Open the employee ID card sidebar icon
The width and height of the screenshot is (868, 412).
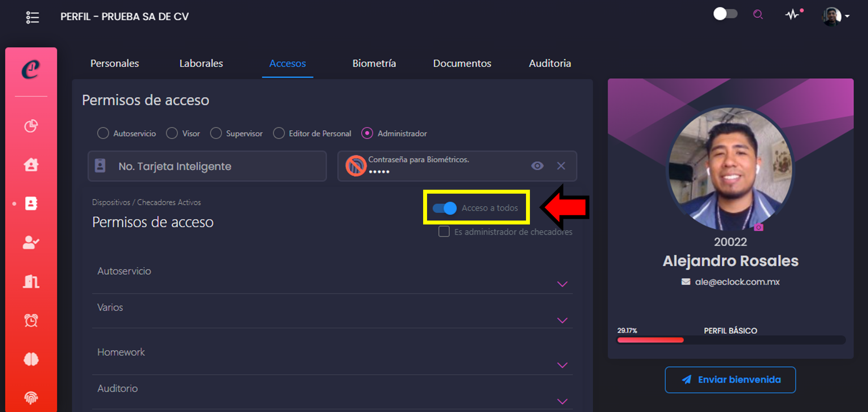point(31,203)
